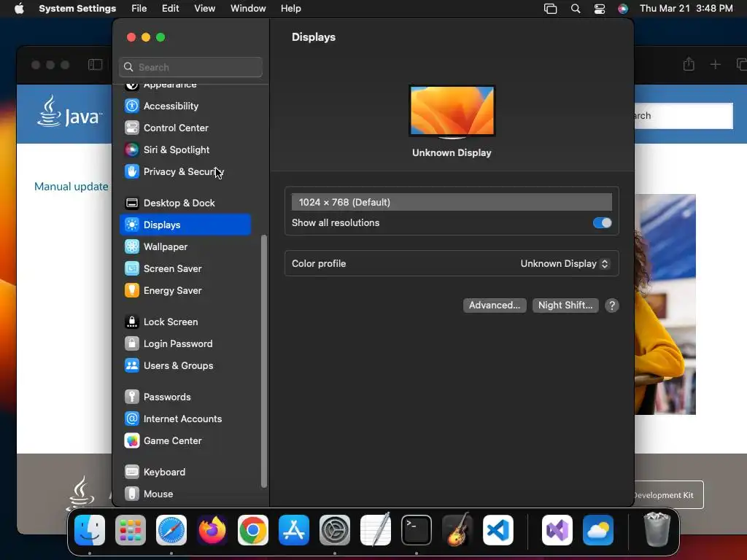Open Spotlight search in menu bar
Screen dimensions: 747x560
(x=576, y=9)
